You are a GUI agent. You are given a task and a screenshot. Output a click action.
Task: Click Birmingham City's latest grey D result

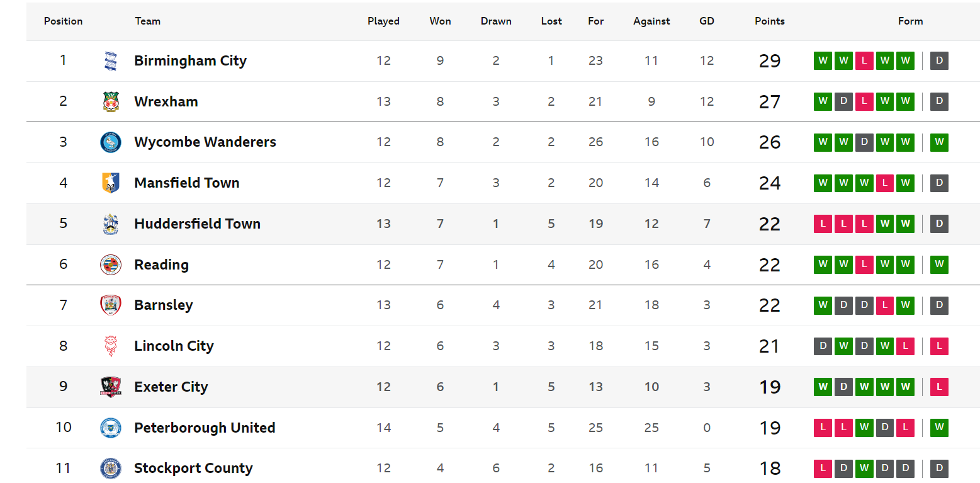pyautogui.click(x=939, y=61)
